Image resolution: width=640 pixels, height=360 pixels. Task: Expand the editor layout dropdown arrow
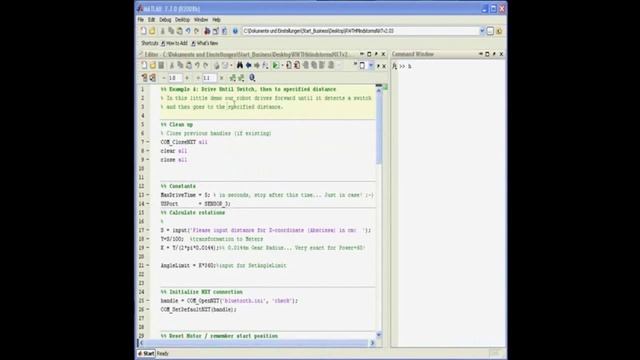pyautogui.click(x=371, y=65)
